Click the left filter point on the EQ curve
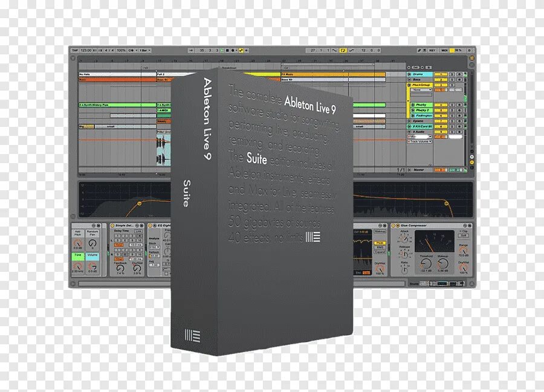544x392 pixels. click(140, 204)
